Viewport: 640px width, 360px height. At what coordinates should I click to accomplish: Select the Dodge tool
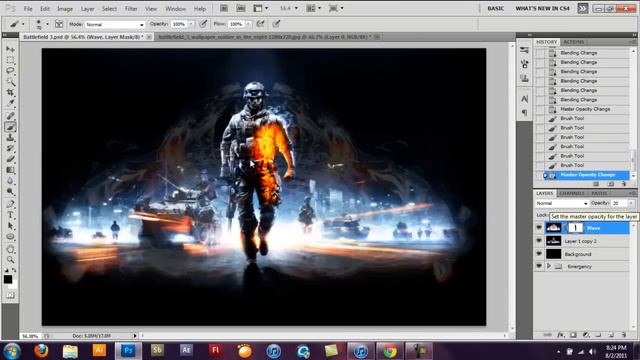(10, 191)
